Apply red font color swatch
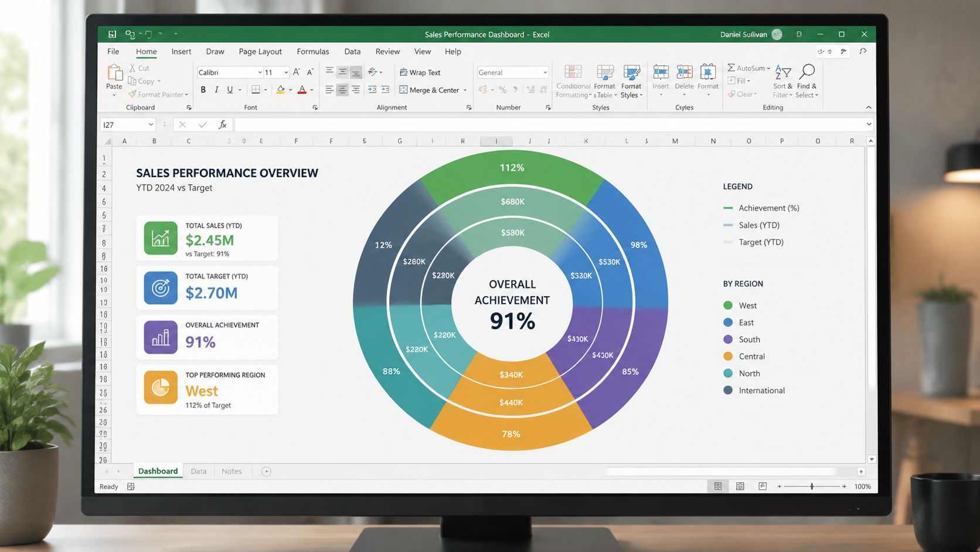Screen dimensions: 980x552 [302, 90]
